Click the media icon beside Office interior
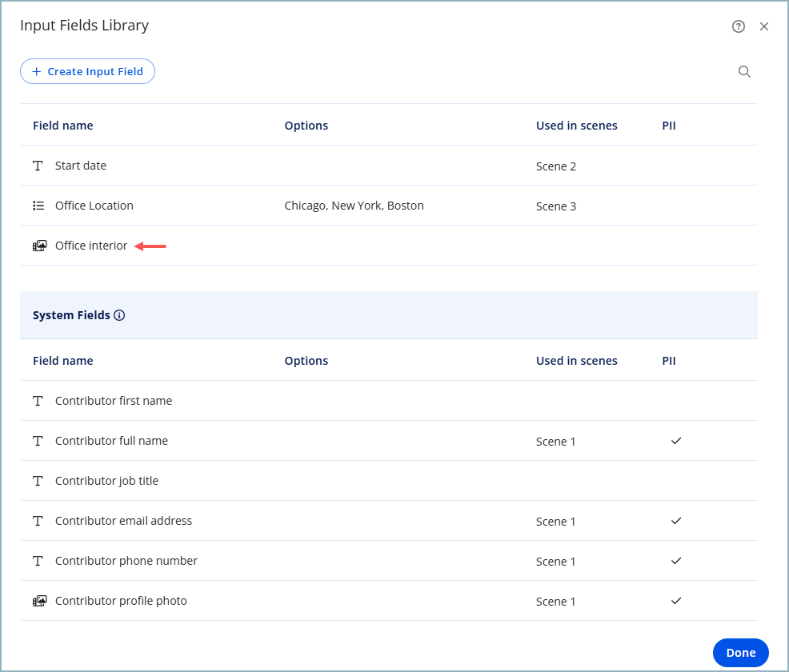The image size is (789, 672). 39,246
